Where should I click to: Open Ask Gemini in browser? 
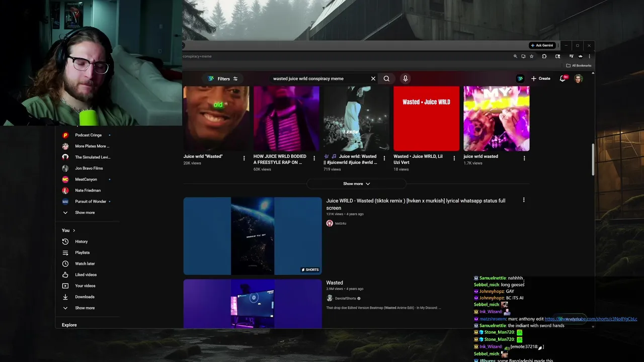click(x=542, y=45)
